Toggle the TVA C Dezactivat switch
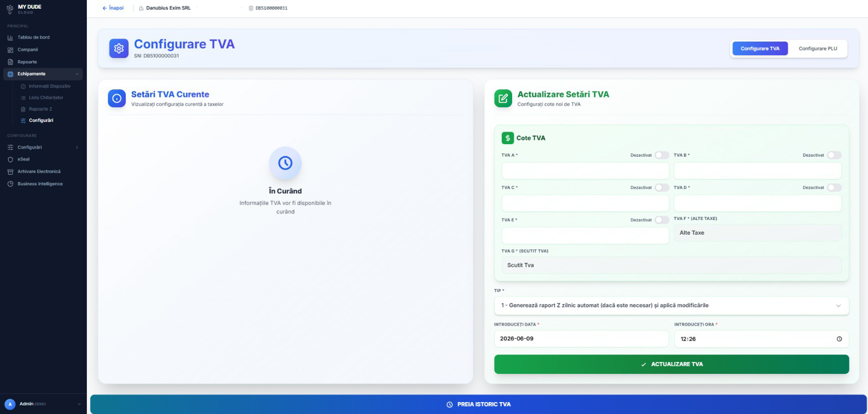The height and width of the screenshot is (414, 868). [x=662, y=187]
